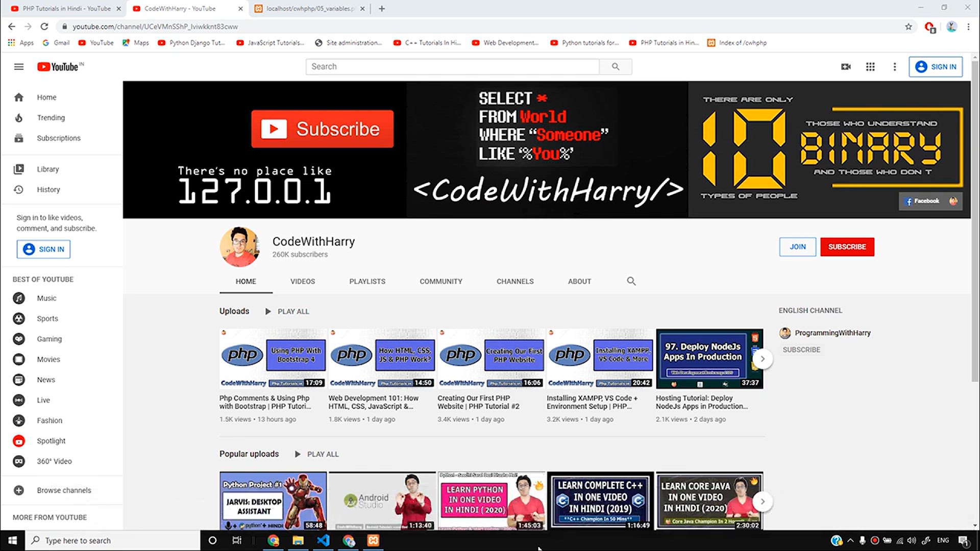Search within channel magnifier icon
980x551 pixels.
(631, 282)
